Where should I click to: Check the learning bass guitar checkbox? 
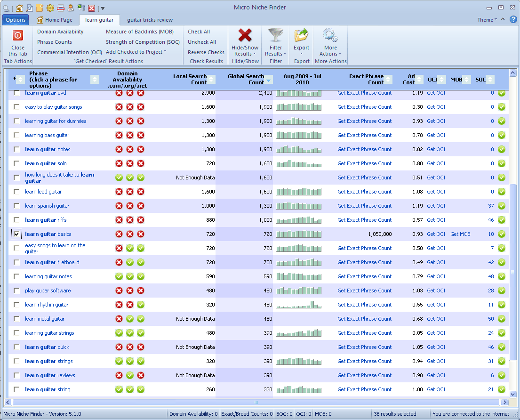[x=16, y=135]
